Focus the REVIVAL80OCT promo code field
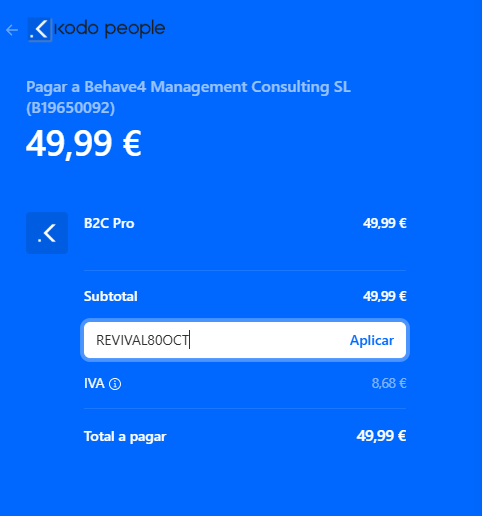Viewport: 482px width, 516px height. click(245, 340)
